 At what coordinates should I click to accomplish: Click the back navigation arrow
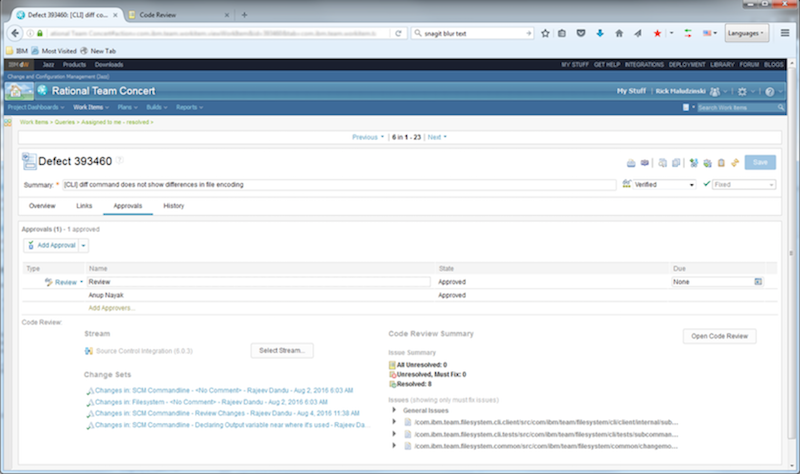pyautogui.click(x=15, y=33)
